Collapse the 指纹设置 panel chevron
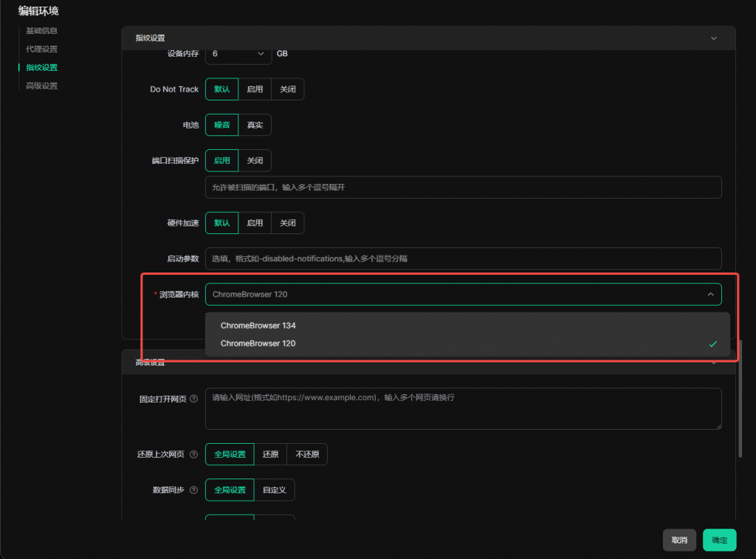Image resolution: width=756 pixels, height=559 pixels. (714, 38)
